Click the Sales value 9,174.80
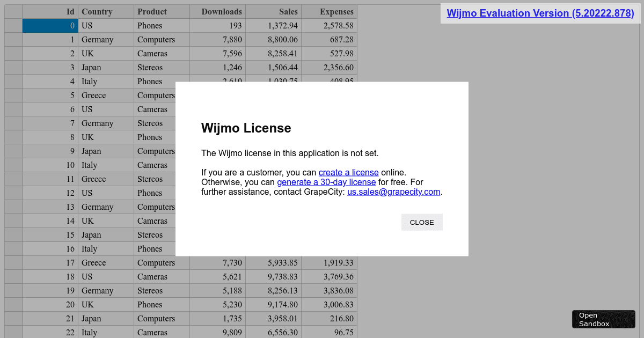 click(274, 305)
